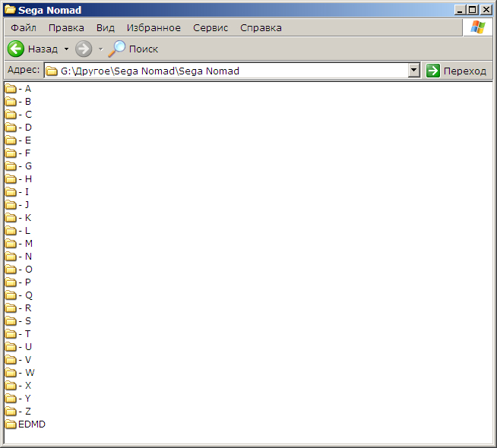Click the Переход button label
This screenshot has width=497, height=448.
464,71
